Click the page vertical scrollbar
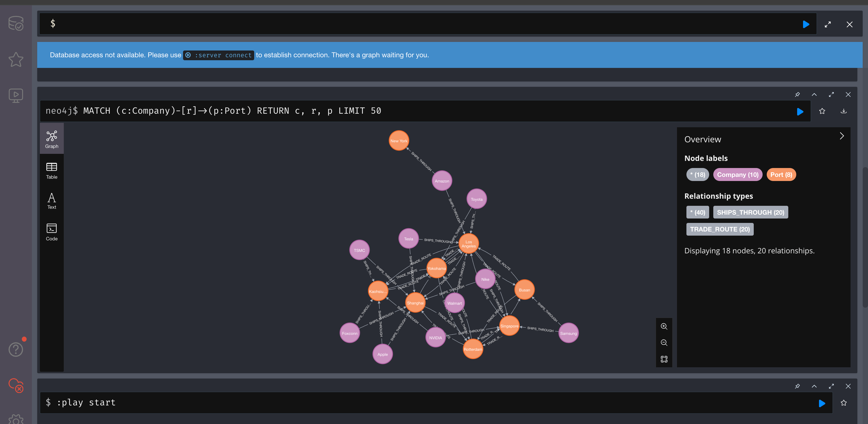The width and height of the screenshot is (868, 424). click(x=865, y=237)
